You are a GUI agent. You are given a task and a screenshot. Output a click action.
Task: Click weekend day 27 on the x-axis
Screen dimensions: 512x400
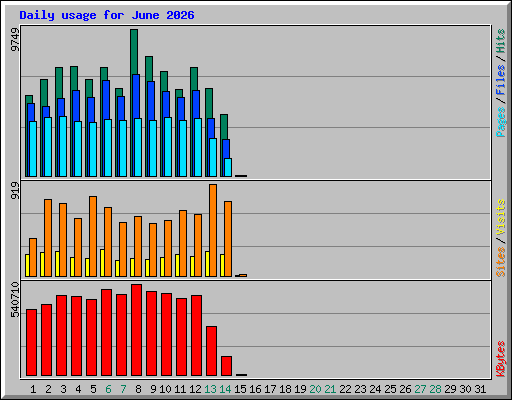420,389
